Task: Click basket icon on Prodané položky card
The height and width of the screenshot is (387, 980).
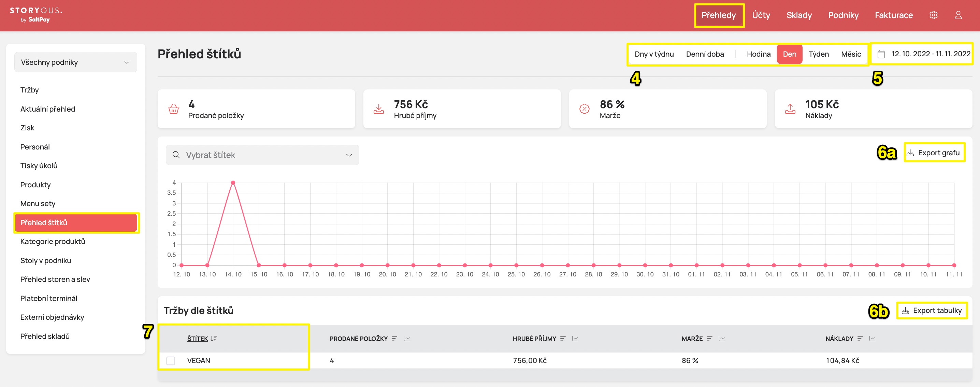Action: click(173, 109)
